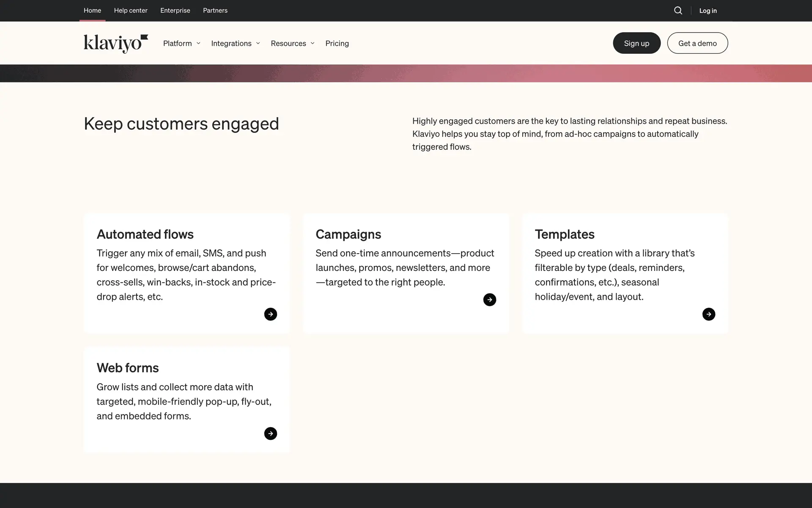Click the Log in link
The width and height of the screenshot is (812, 508).
click(x=708, y=11)
